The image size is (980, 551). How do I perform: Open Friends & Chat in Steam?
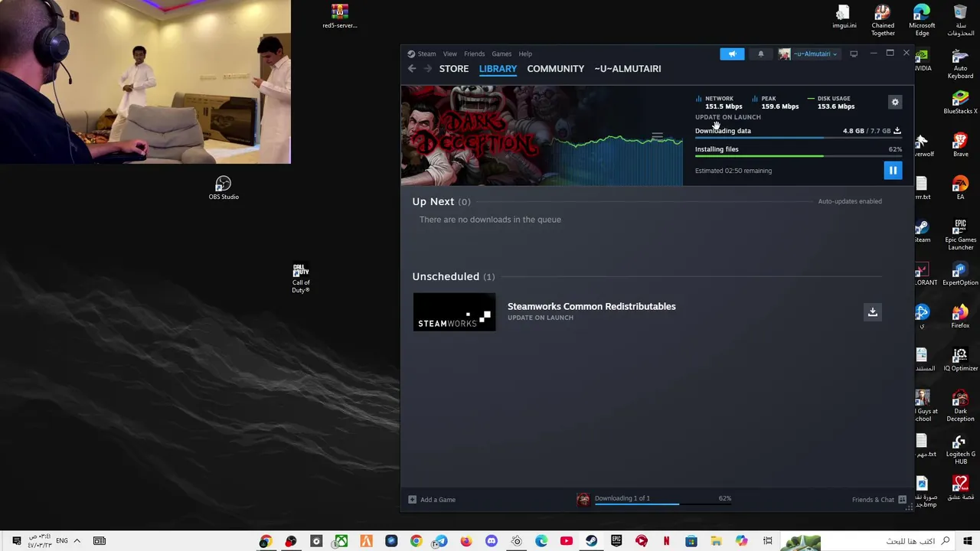coord(879,500)
